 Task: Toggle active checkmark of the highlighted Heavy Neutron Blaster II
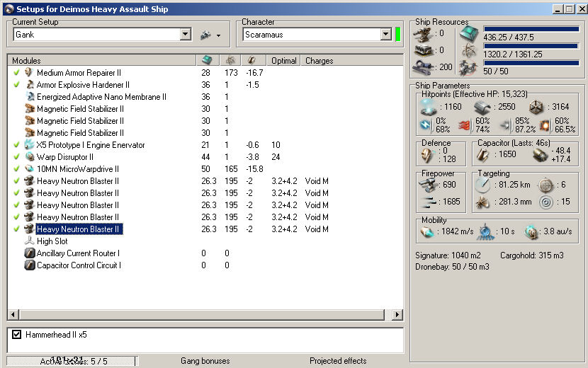pyautogui.click(x=16, y=229)
